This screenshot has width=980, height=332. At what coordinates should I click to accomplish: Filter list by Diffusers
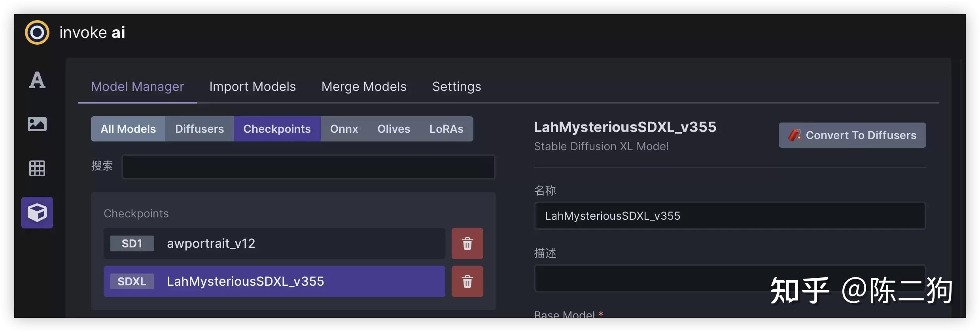200,129
